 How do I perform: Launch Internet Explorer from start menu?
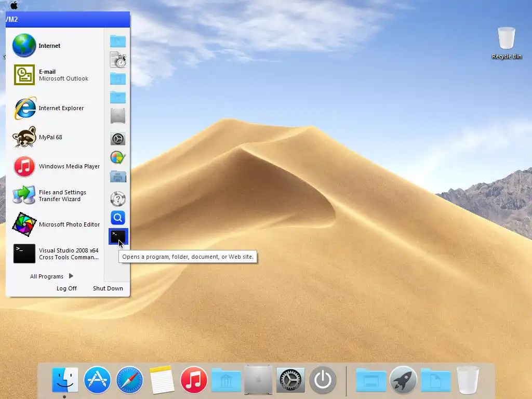55,108
